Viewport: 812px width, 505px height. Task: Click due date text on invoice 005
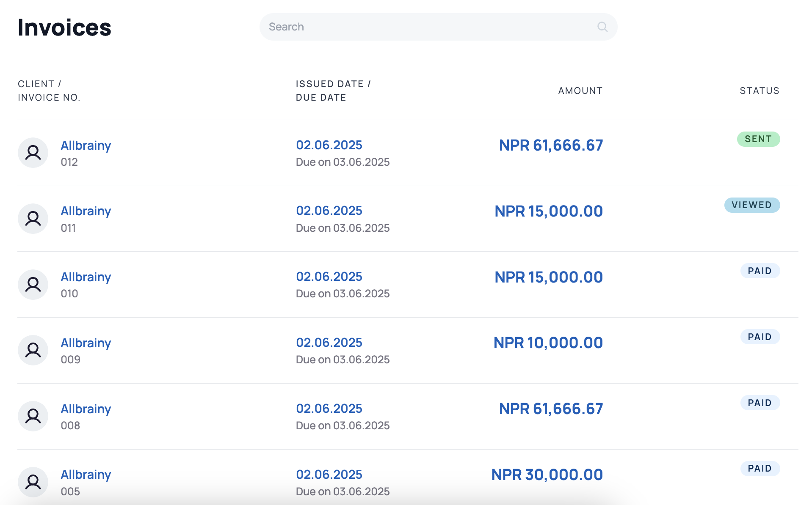click(x=342, y=491)
